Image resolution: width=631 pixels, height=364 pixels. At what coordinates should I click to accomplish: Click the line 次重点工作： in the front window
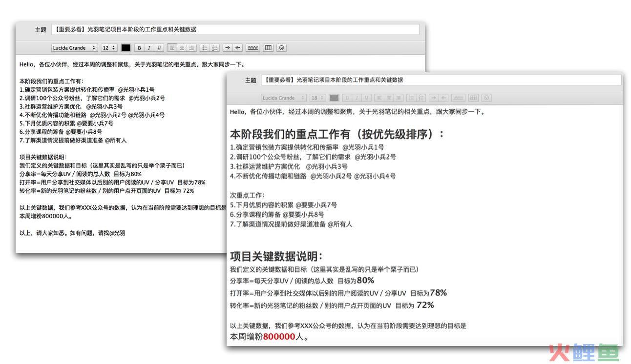pyautogui.click(x=247, y=195)
